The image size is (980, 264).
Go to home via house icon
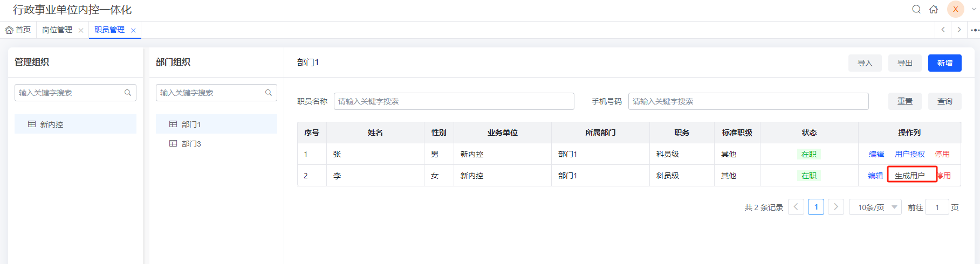(x=934, y=9)
